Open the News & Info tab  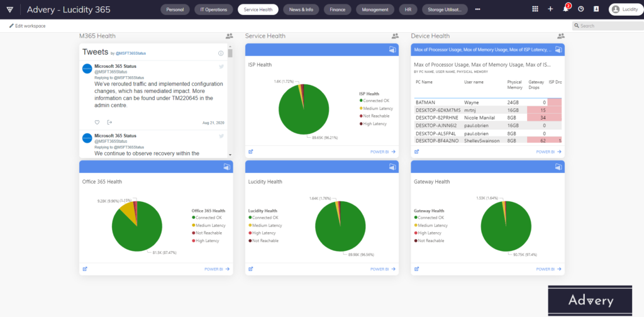(301, 9)
